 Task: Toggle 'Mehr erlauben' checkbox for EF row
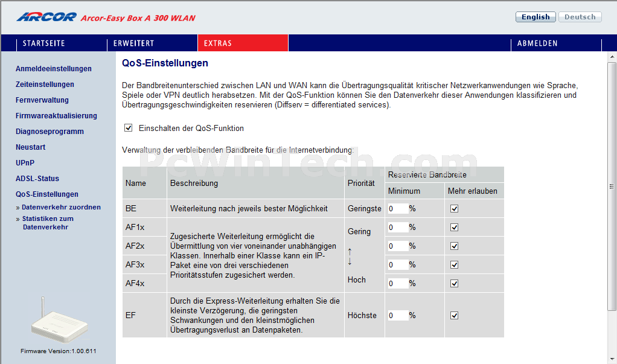[454, 316]
